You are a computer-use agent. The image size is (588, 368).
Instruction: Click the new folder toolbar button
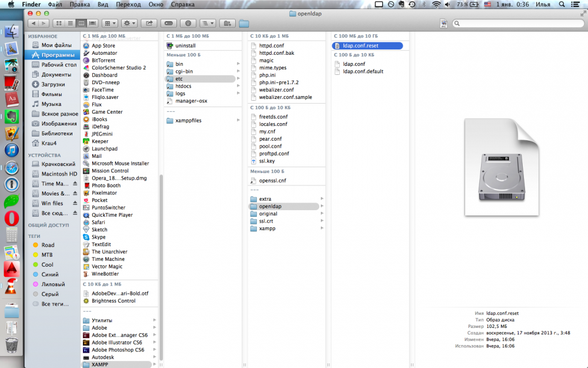226,24
